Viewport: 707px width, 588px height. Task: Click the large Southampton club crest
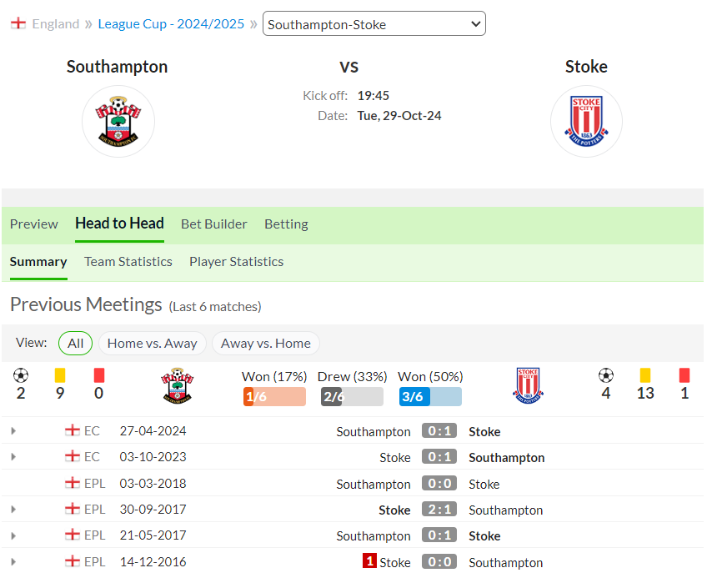[118, 121]
